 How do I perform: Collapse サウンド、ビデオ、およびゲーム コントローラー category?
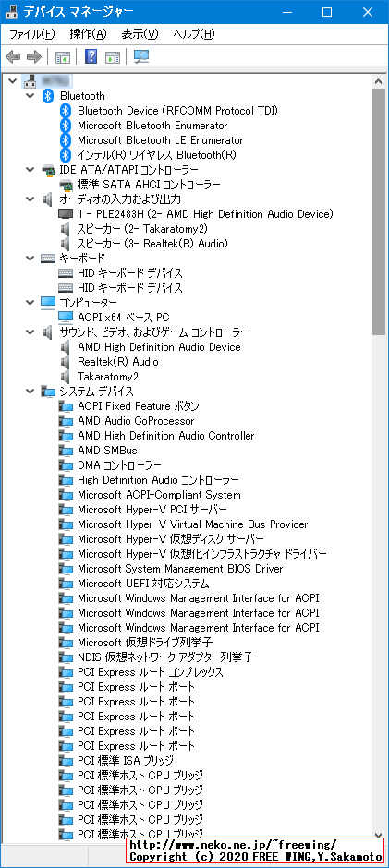tap(30, 332)
